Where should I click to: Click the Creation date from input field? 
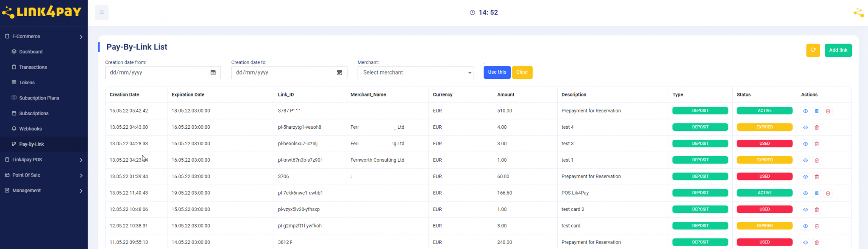(157, 73)
